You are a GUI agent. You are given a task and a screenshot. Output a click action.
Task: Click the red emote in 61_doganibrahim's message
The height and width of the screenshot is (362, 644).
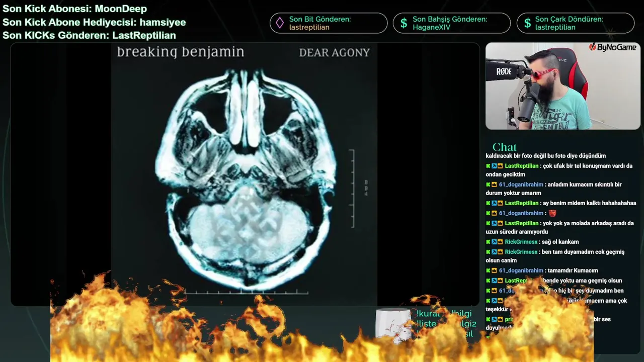point(552,213)
